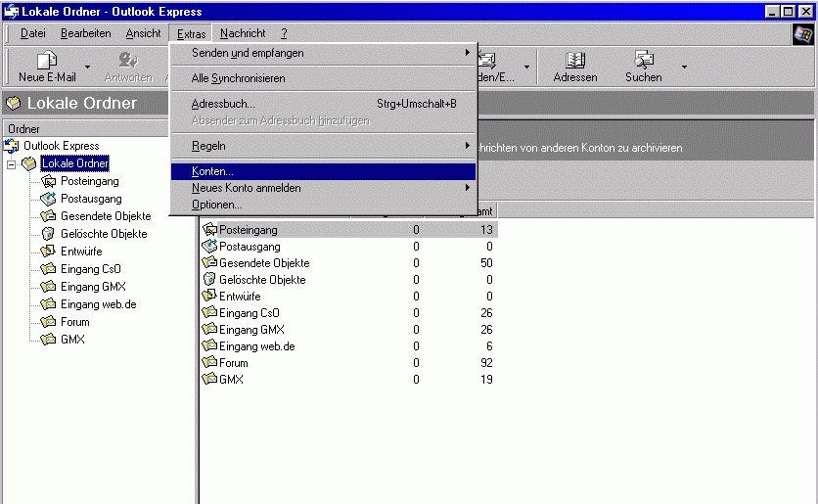Viewport: 818px width, 504px height.
Task: Click Eingang CsO folder icon in tree
Action: (x=49, y=269)
